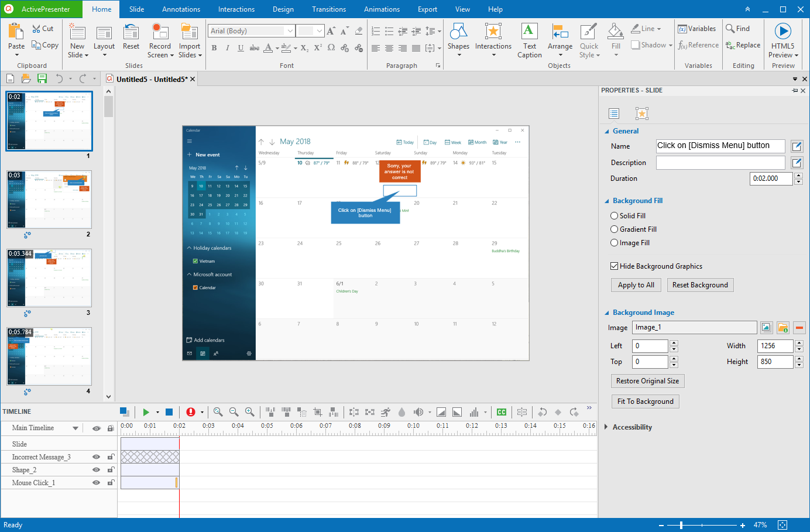
Task: Adjust the zoom slider in status bar
Action: (681, 525)
